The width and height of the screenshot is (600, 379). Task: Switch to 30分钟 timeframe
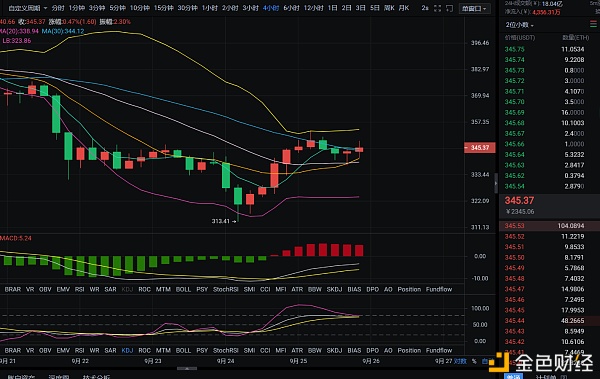click(x=188, y=8)
